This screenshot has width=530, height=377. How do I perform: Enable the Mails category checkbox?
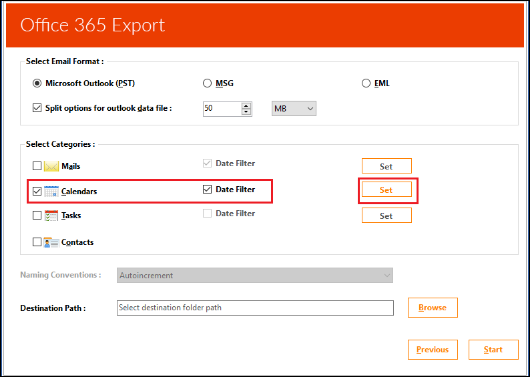(x=37, y=166)
